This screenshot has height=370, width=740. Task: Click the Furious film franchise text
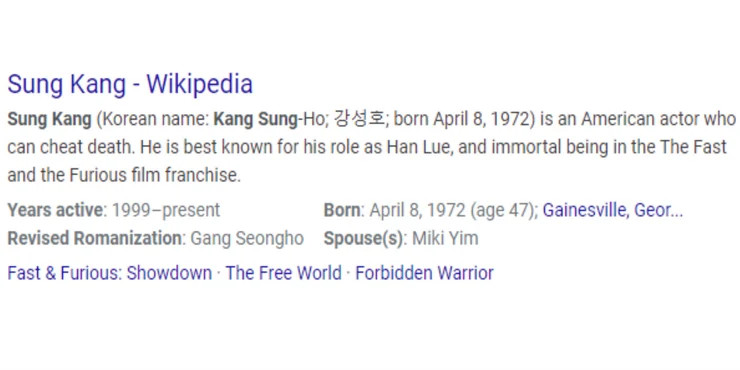155,175
